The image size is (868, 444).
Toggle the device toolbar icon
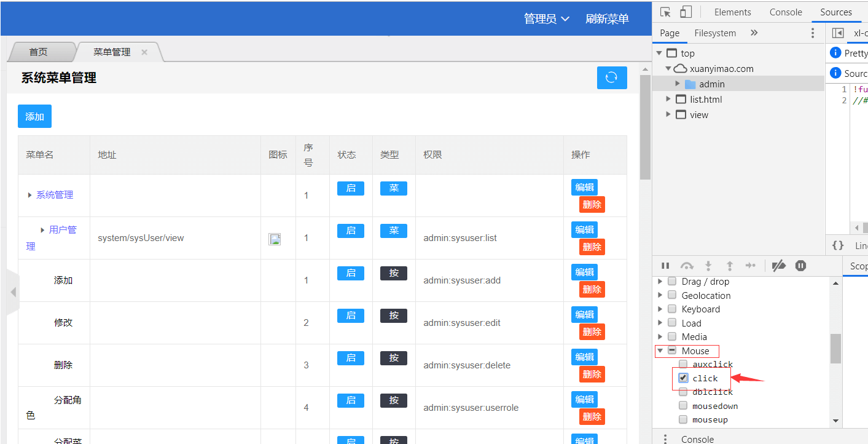[686, 12]
